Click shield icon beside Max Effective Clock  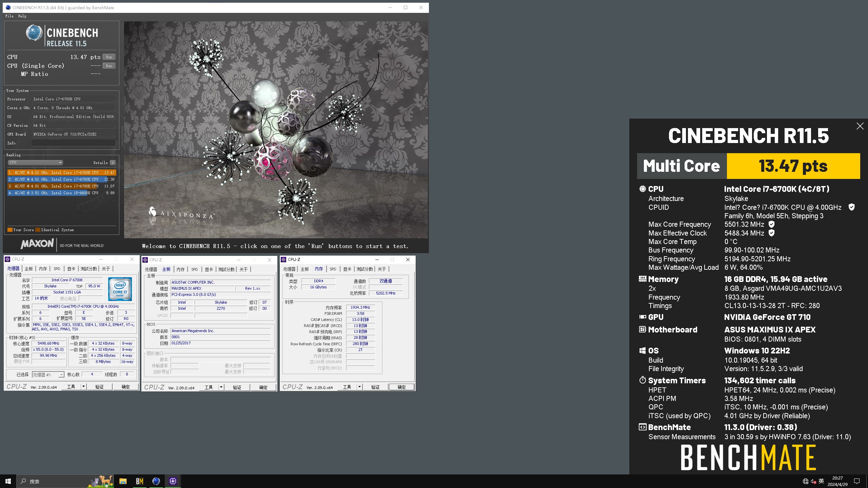click(x=771, y=233)
